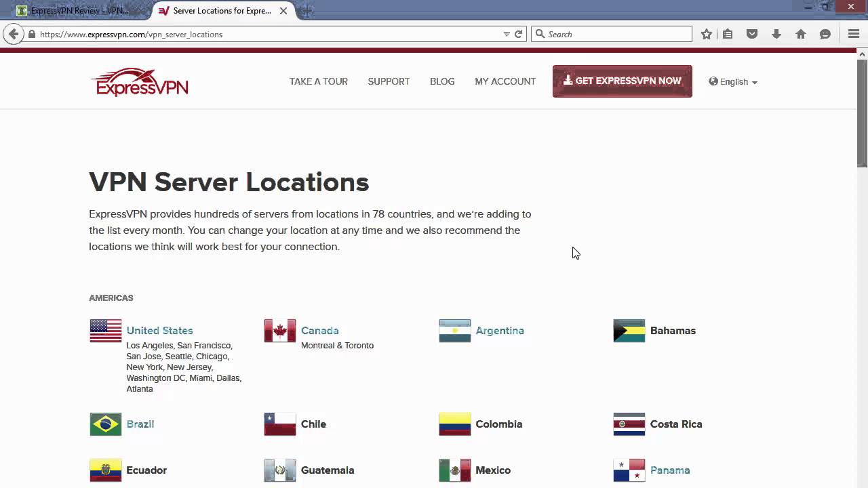Click the reload page icon
The image size is (868, 488).
tap(519, 34)
